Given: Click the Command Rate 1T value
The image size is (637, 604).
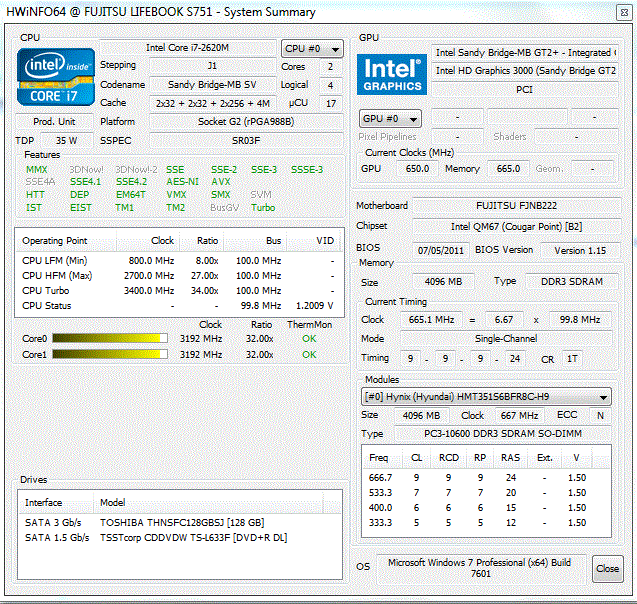Looking at the screenshot, I should click(x=572, y=359).
